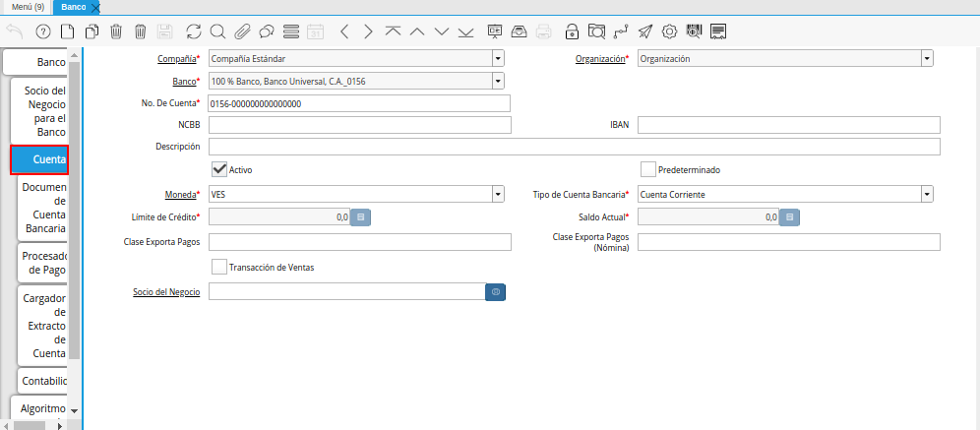Open the chat bubbles icon
The width and height of the screenshot is (980, 430).
[x=267, y=31]
